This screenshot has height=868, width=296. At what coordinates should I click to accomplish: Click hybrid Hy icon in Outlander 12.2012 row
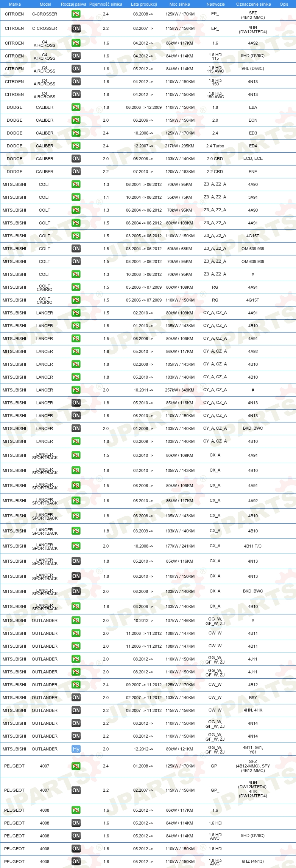[76, 749]
